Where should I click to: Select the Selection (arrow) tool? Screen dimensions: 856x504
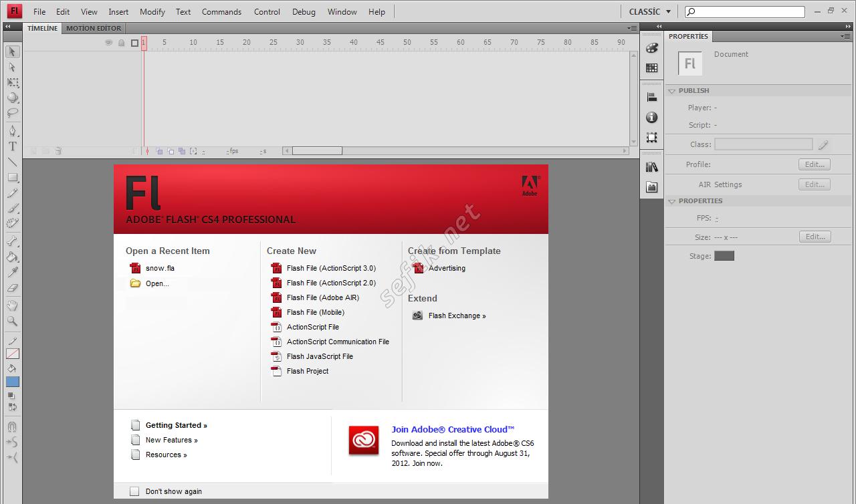(x=12, y=51)
